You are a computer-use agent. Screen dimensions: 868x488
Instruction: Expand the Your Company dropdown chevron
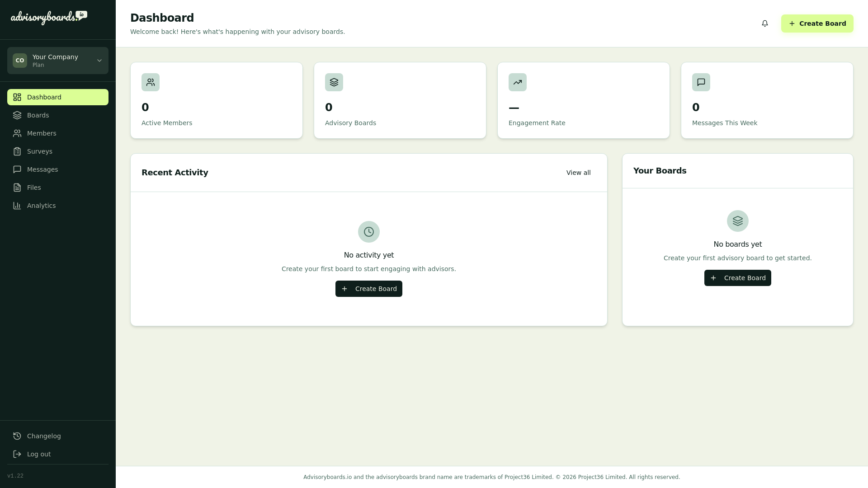coord(99,61)
